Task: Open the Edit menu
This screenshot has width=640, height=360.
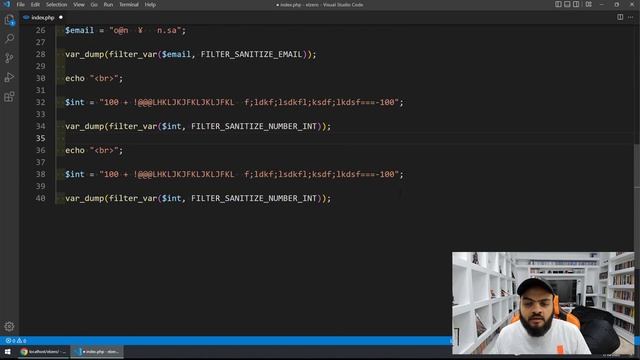Action: [x=35, y=4]
